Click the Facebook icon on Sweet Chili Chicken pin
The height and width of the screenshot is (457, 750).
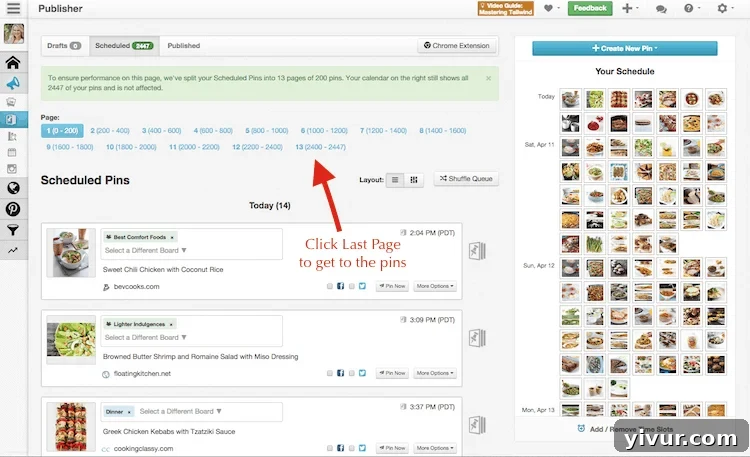click(x=341, y=286)
